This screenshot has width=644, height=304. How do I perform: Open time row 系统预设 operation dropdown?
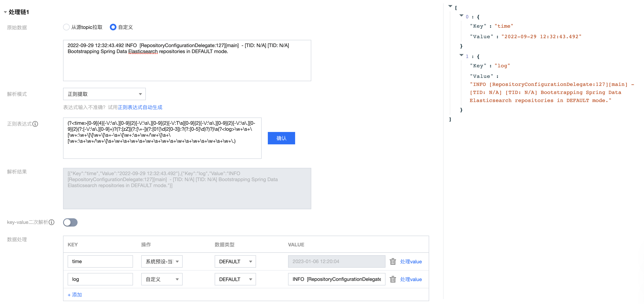click(162, 261)
